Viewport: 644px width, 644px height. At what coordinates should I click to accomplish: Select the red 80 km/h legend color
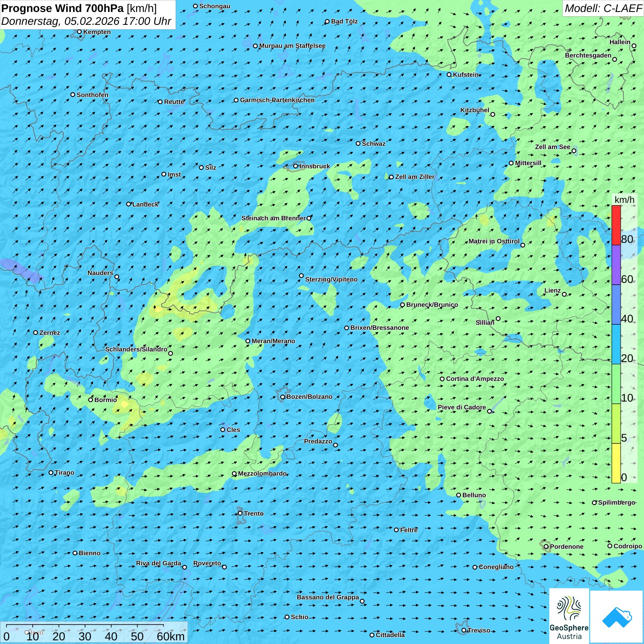tap(616, 225)
